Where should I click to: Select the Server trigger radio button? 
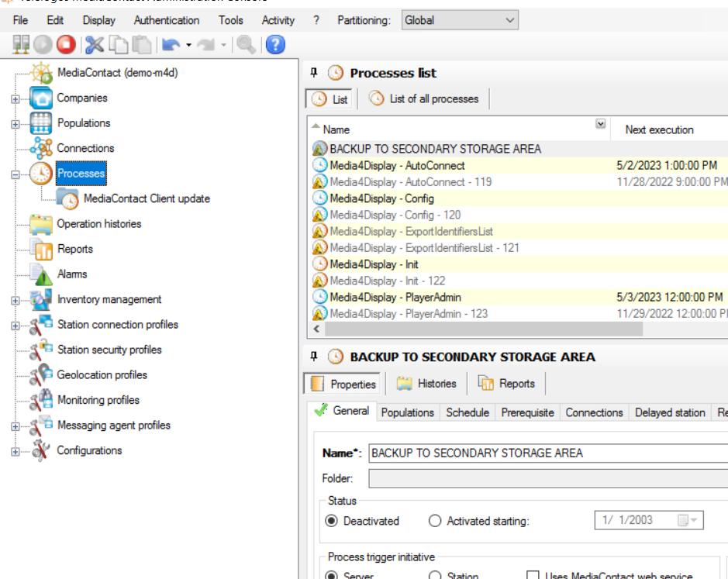click(x=331, y=576)
